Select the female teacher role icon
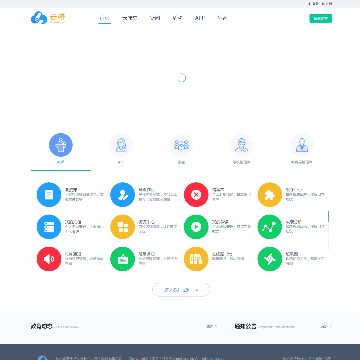Viewport: 360px width, 360px height. (121, 145)
